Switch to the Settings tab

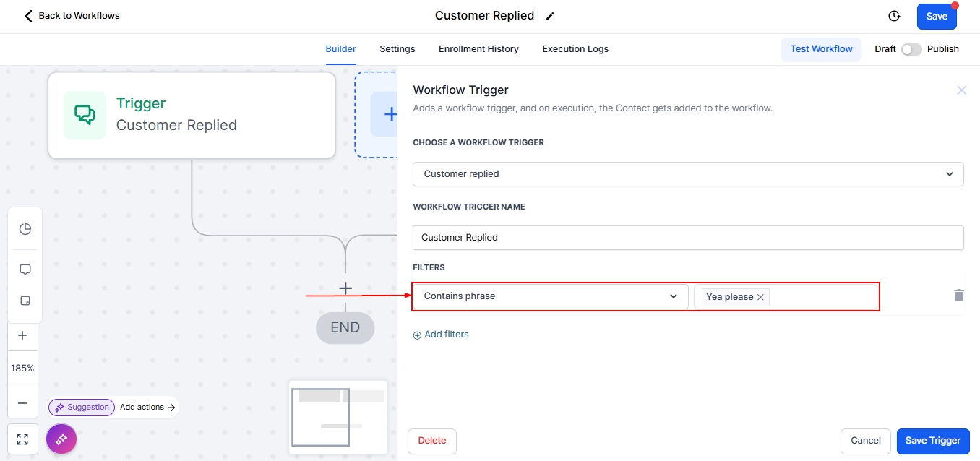[x=397, y=49]
